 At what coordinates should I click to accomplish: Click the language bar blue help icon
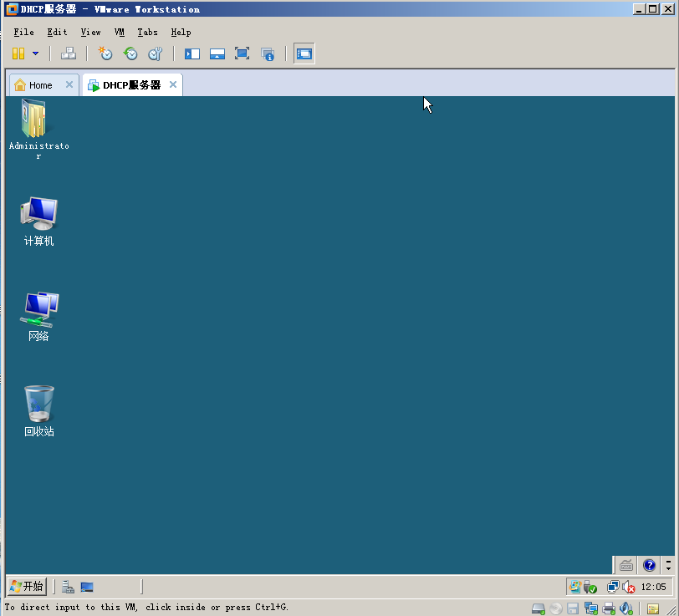pyautogui.click(x=649, y=565)
